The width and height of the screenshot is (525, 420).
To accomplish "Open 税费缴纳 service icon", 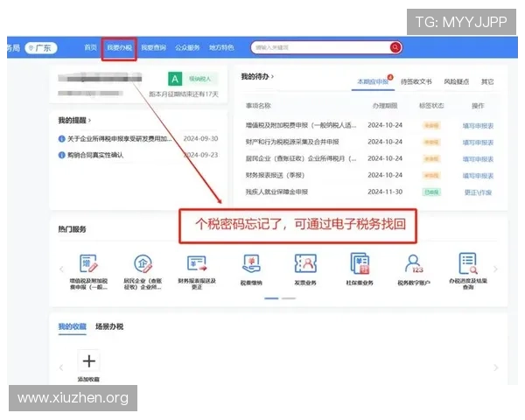I will pos(251,264).
